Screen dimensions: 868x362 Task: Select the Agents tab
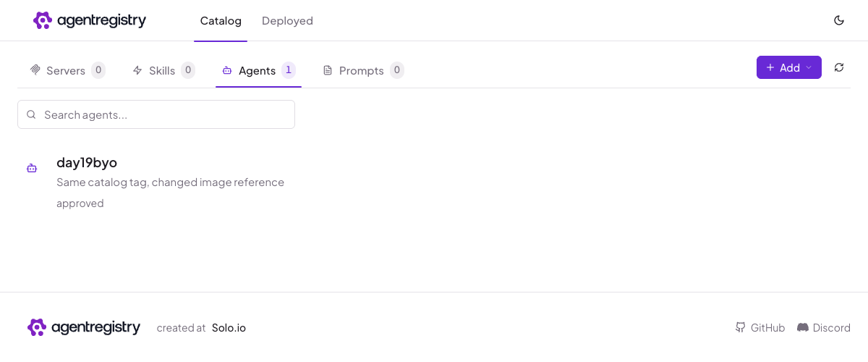tap(258, 70)
